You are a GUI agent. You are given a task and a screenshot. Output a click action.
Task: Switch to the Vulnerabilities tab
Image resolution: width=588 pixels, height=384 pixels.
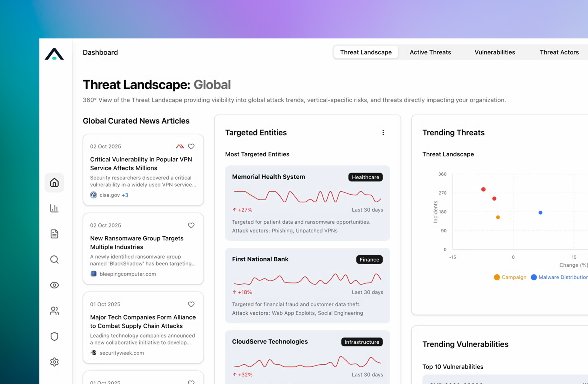[x=495, y=52]
